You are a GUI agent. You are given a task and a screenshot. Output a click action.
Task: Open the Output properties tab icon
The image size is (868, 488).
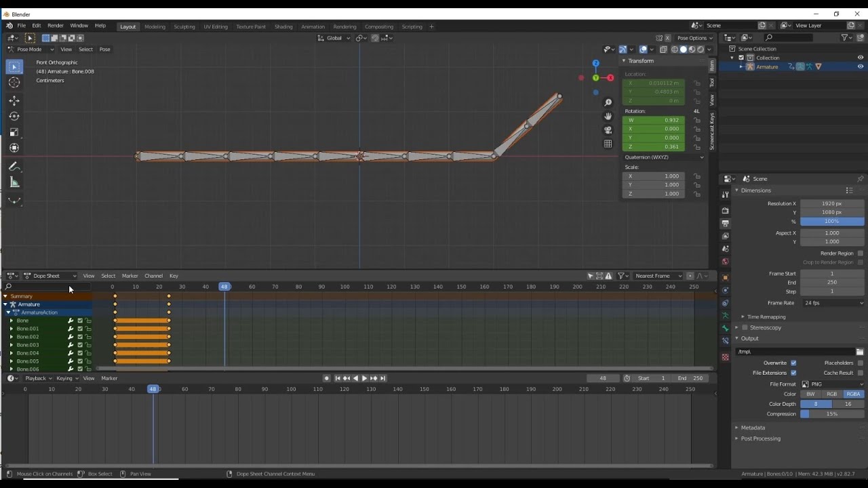click(x=725, y=223)
